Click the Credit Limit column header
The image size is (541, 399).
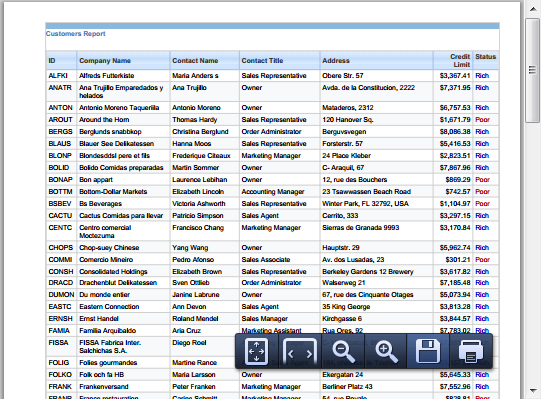[453, 60]
